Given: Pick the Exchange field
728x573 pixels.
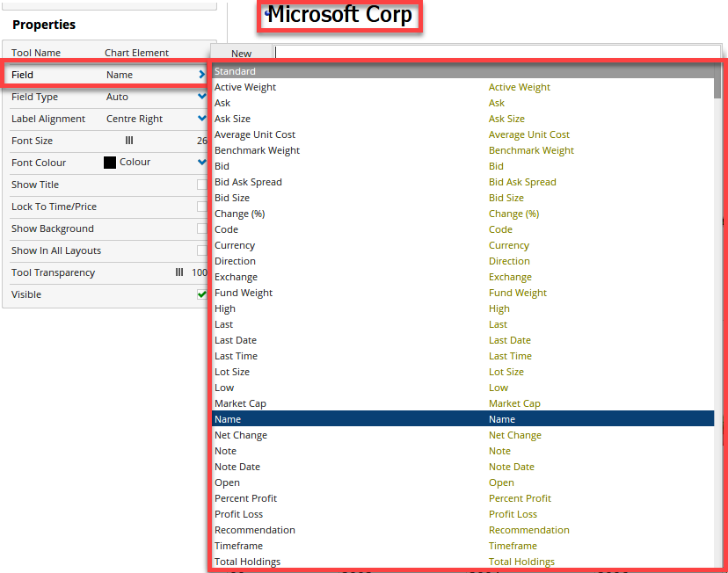Looking at the screenshot, I should (x=462, y=277).
